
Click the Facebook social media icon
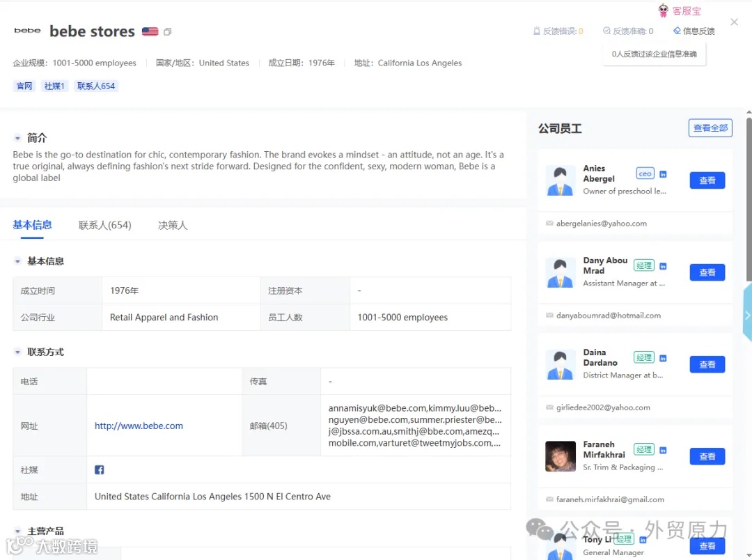click(100, 469)
